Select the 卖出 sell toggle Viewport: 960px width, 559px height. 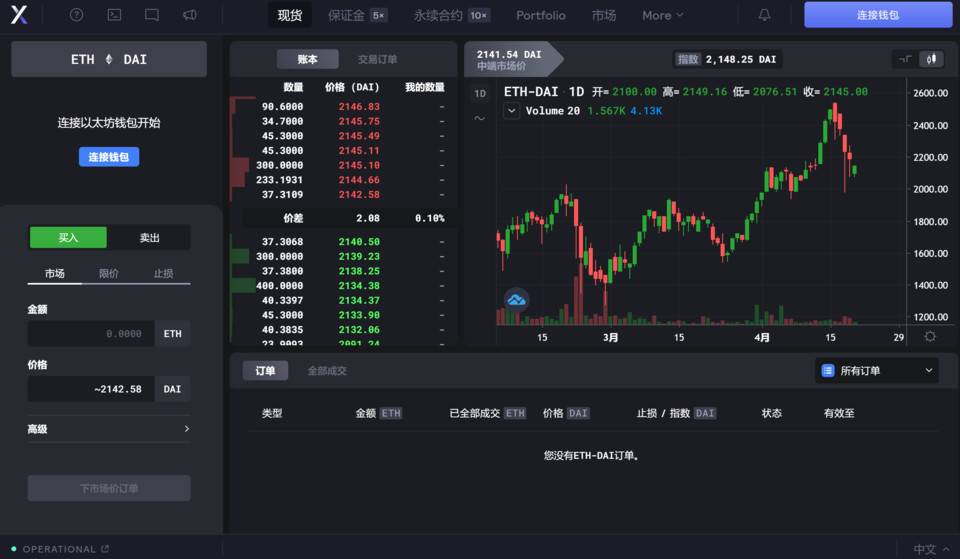149,238
